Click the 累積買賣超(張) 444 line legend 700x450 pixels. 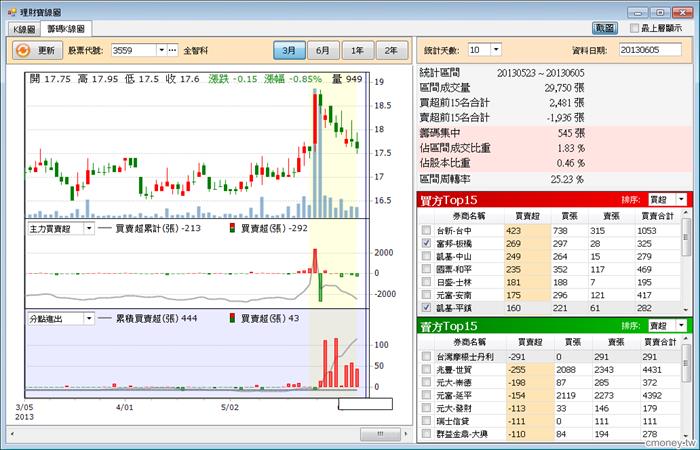(104, 318)
